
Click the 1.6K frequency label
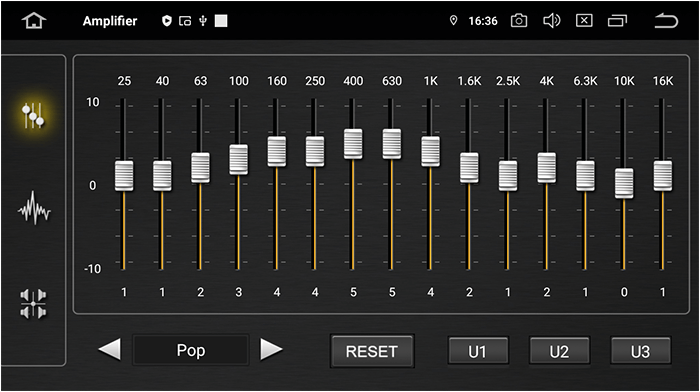[x=469, y=81]
